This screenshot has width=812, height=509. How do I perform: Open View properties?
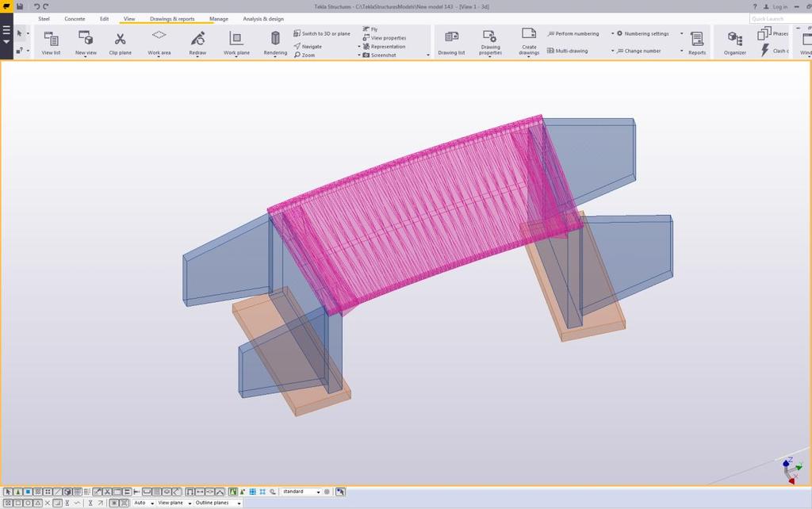coord(385,38)
